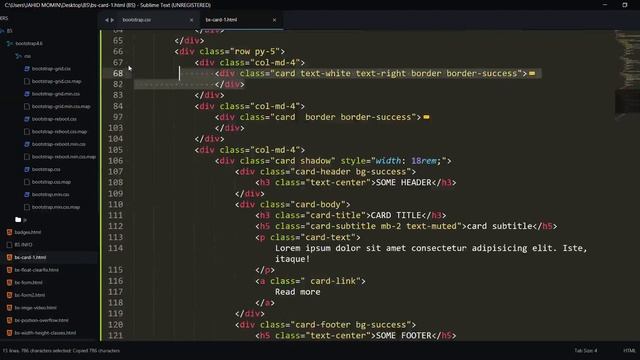Unfold collapsed code marker on line 68
The height and width of the screenshot is (360, 640).
coord(532,73)
